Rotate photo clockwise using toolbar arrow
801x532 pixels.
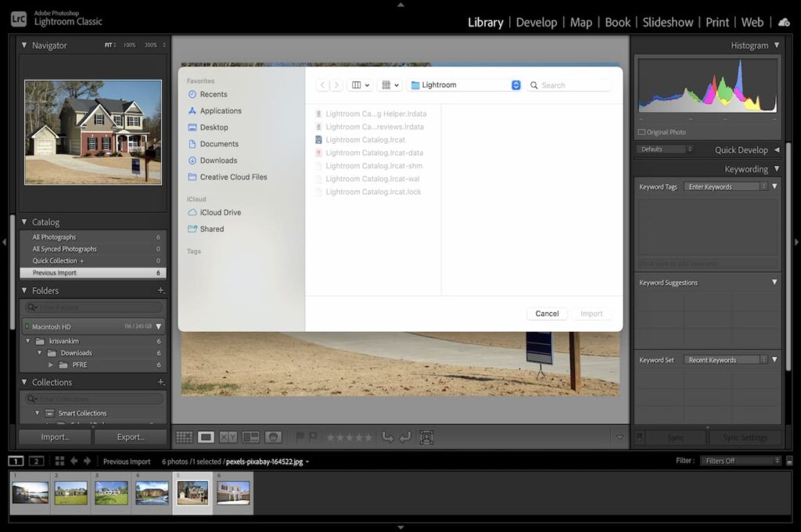pyautogui.click(x=406, y=437)
